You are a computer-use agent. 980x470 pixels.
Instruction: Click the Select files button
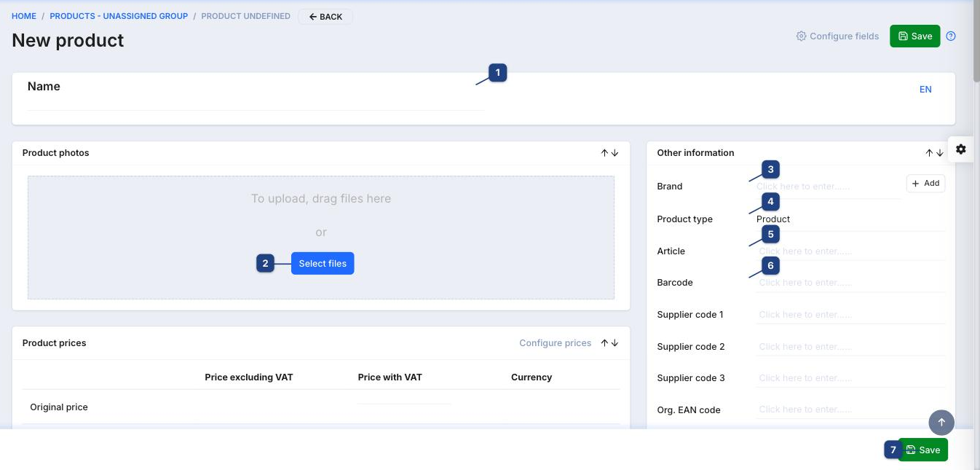(x=323, y=264)
